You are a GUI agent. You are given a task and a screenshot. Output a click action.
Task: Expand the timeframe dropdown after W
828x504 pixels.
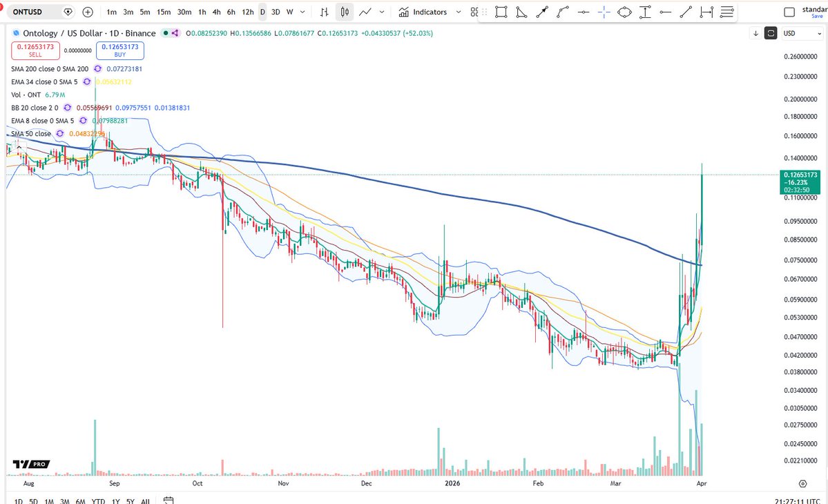[302, 12]
